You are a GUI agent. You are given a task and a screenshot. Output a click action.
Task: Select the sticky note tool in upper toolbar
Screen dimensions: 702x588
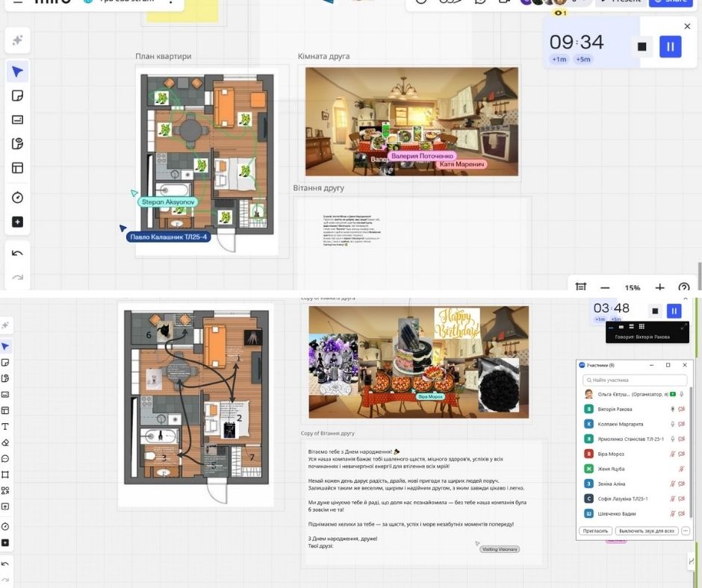point(18,96)
